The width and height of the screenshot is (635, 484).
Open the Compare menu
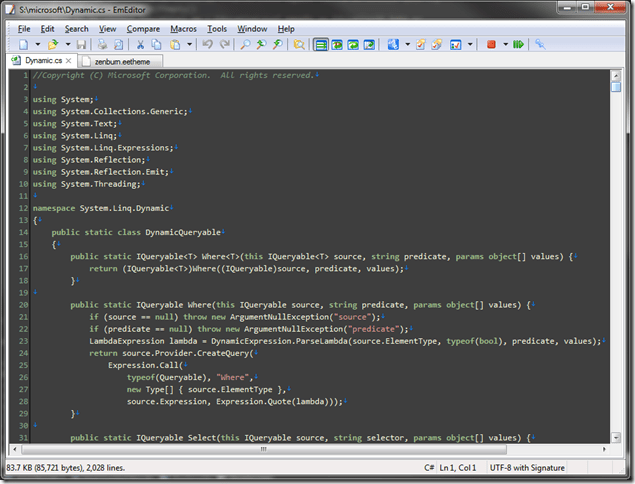click(x=143, y=29)
